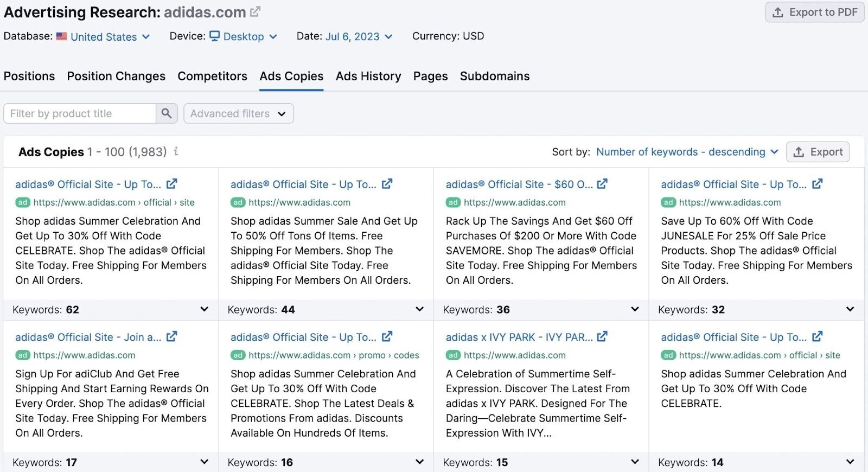
Task: Expand Keywords: 14 list
Action: tap(850, 462)
